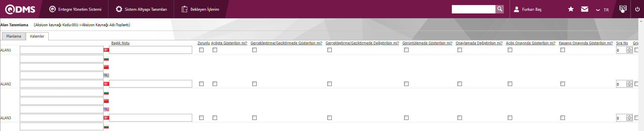
Task: Open favorites via the star icon
Action: click(x=571, y=9)
